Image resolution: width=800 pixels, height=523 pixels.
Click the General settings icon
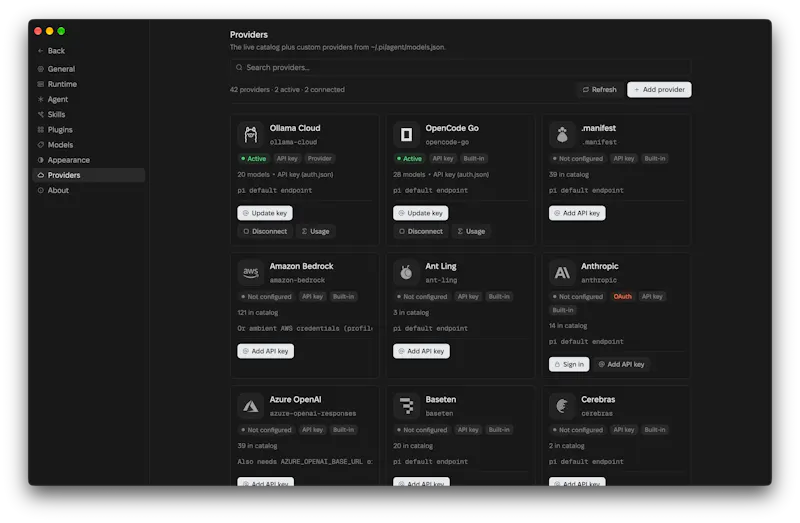click(40, 69)
